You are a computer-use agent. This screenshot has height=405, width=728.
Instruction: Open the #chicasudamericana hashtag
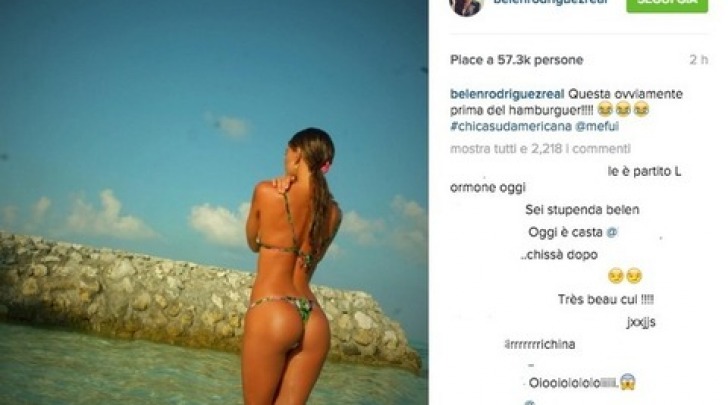coord(511,126)
